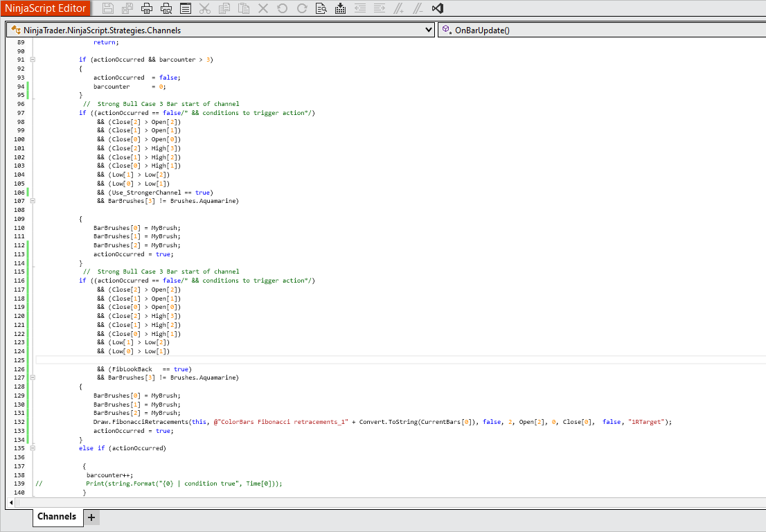Collapse the code block at line 91
This screenshot has width=766, height=532.
click(32, 60)
